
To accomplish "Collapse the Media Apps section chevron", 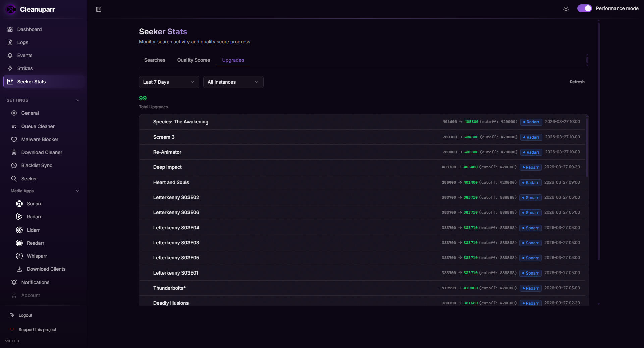I will tap(78, 191).
